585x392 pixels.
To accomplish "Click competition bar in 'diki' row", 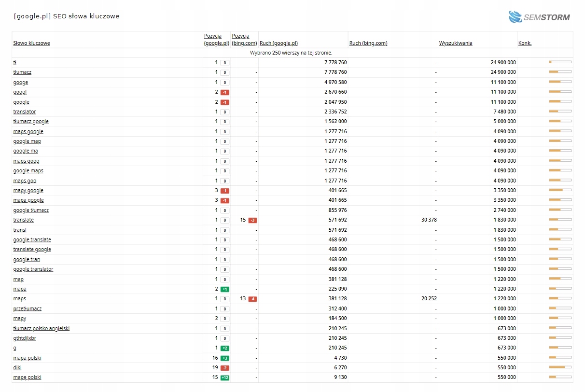I will pos(560,367).
